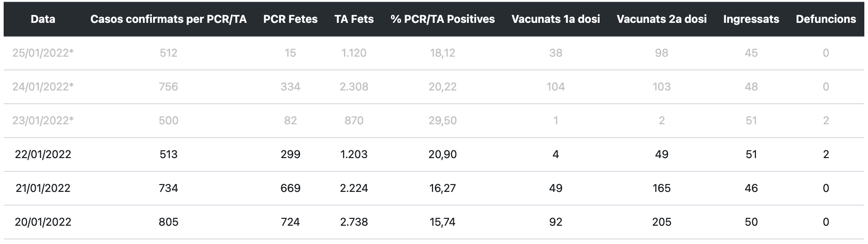Click TA Fets value 2.738
The width and height of the screenshot is (868, 244).
point(354,222)
